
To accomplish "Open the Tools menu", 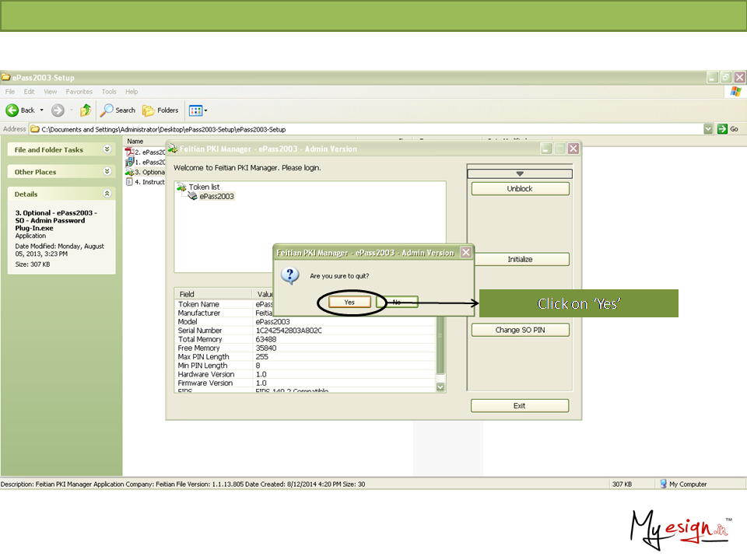I will point(109,92).
